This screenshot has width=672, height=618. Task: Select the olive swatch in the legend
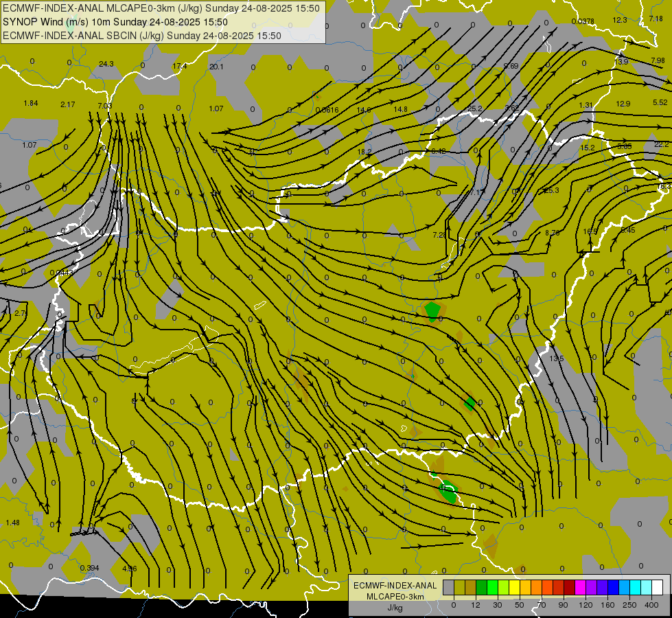click(x=459, y=588)
